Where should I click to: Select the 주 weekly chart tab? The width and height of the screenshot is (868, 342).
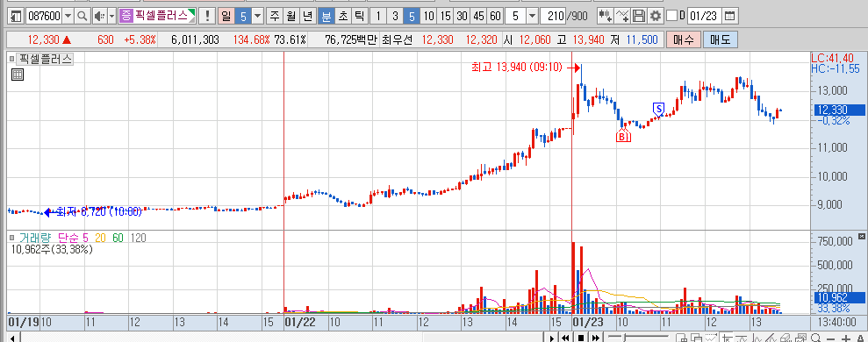tap(275, 16)
